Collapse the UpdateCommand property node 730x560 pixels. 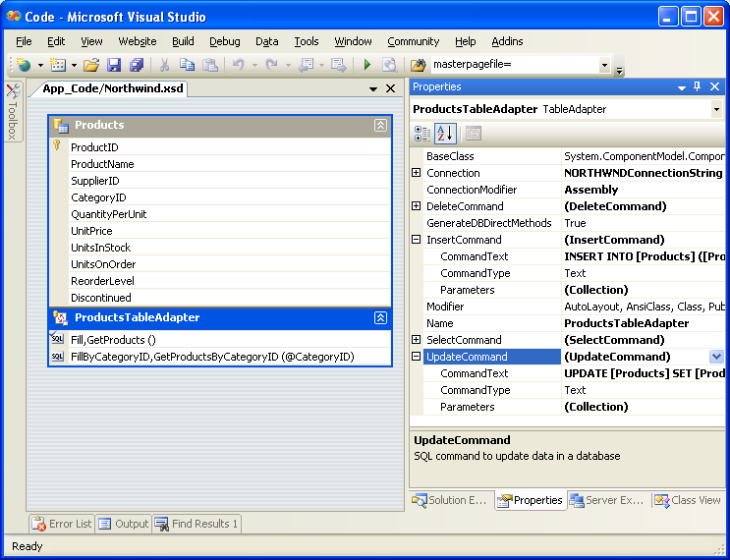416,357
